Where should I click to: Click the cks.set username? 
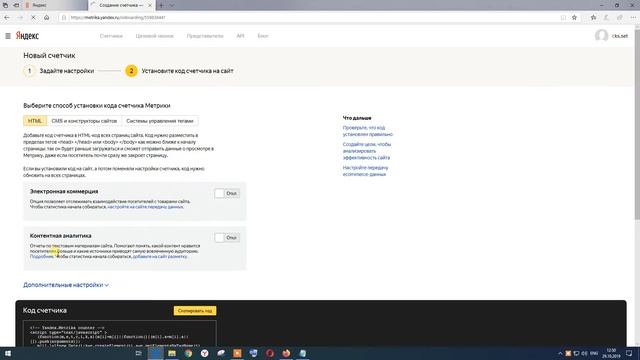tap(620, 36)
